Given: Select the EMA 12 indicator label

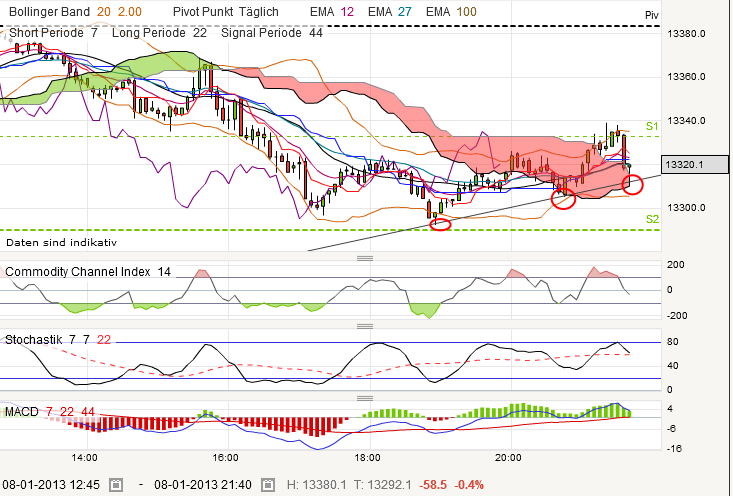Looking at the screenshot, I should 332,12.
